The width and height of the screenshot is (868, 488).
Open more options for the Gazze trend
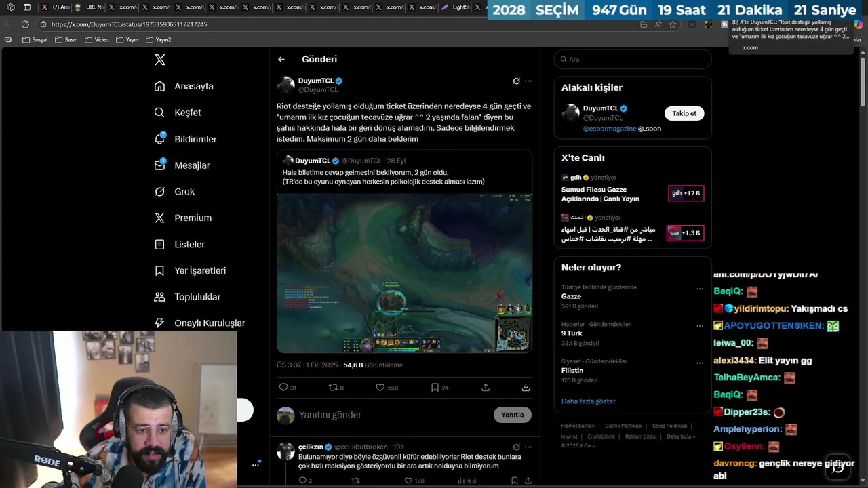[699, 289]
